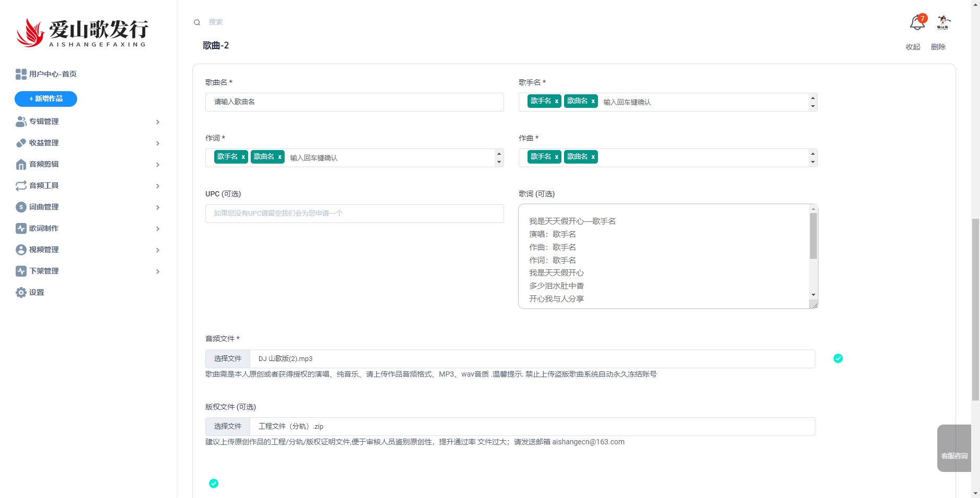Click the 歌曲名 input field
Viewport: 980px width, 498px height.
tap(354, 102)
